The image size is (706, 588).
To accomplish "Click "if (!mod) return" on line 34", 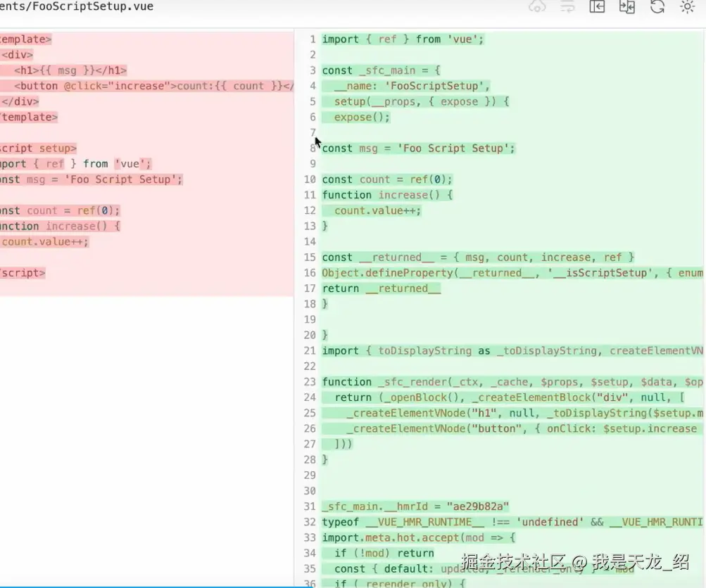I will point(384,554).
